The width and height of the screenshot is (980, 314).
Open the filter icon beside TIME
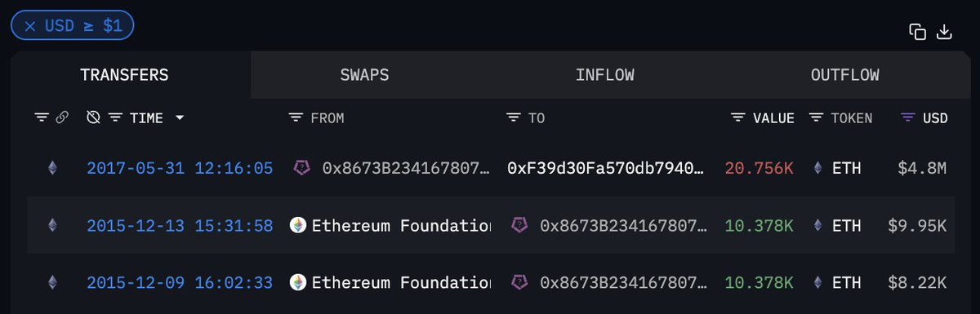[x=116, y=118]
